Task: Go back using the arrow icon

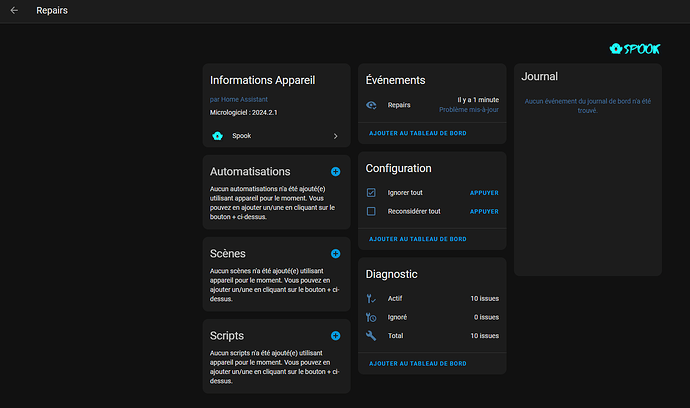Action: point(14,10)
